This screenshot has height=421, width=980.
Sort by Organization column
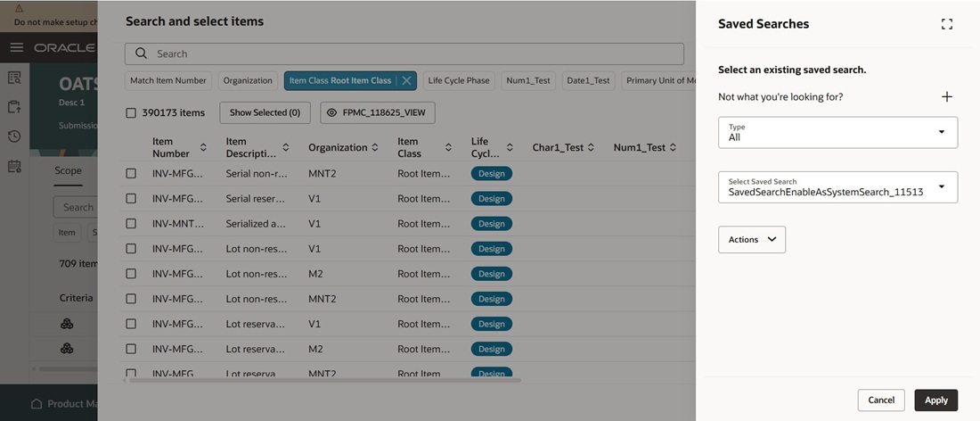375,148
